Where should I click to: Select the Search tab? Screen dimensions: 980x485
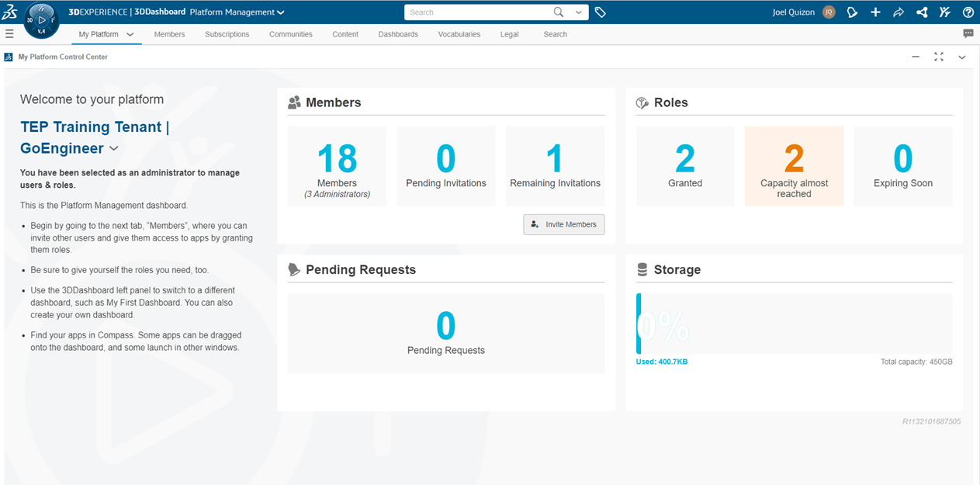(x=556, y=34)
